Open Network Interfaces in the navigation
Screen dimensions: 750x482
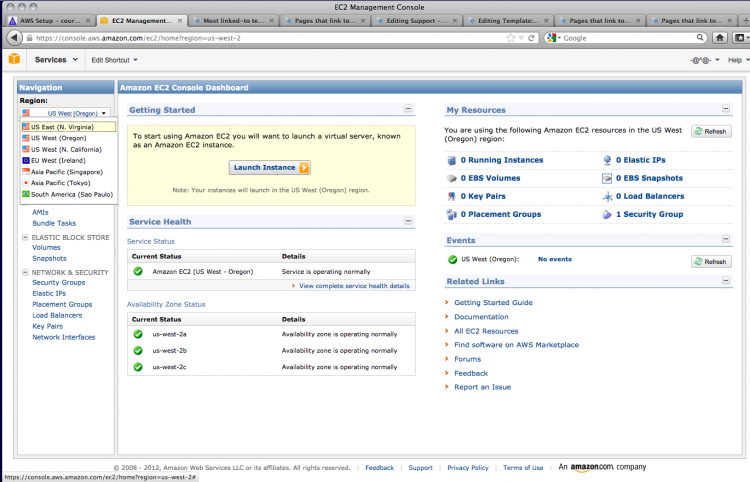[x=64, y=337]
